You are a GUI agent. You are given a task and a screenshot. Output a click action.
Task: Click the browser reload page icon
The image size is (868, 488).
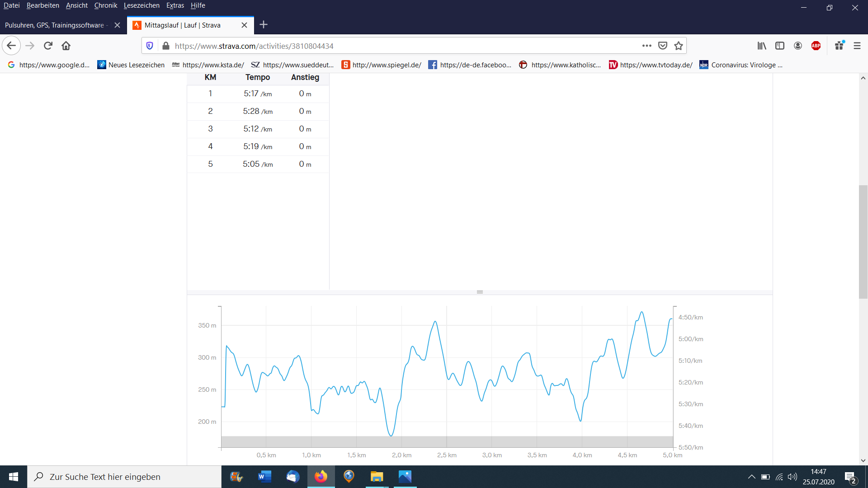pos(48,46)
